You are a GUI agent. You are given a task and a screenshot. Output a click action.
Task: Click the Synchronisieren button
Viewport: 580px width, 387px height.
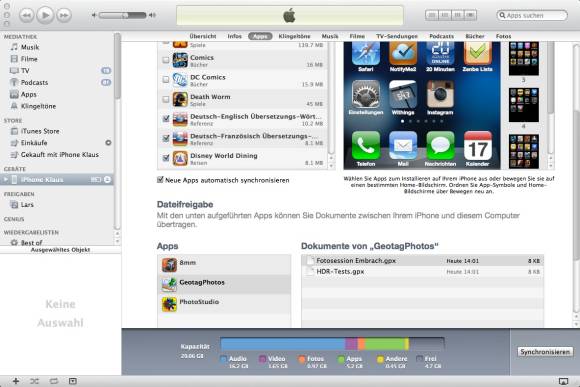click(x=545, y=352)
